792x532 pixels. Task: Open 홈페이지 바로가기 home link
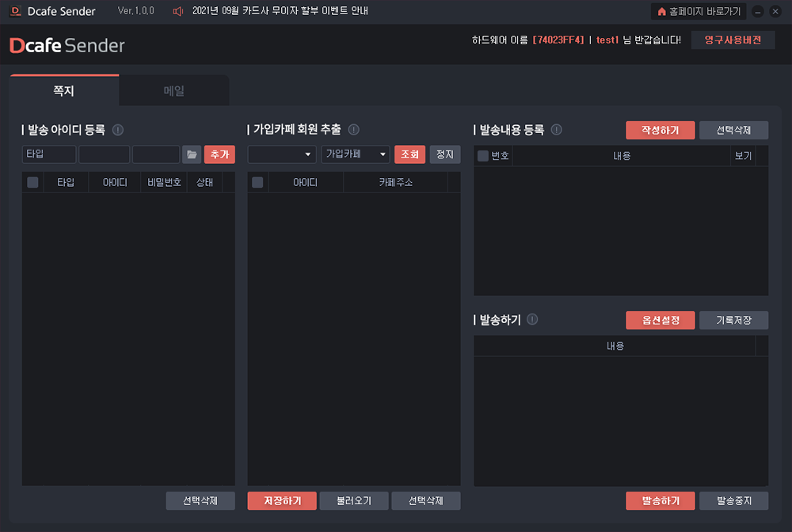point(699,11)
